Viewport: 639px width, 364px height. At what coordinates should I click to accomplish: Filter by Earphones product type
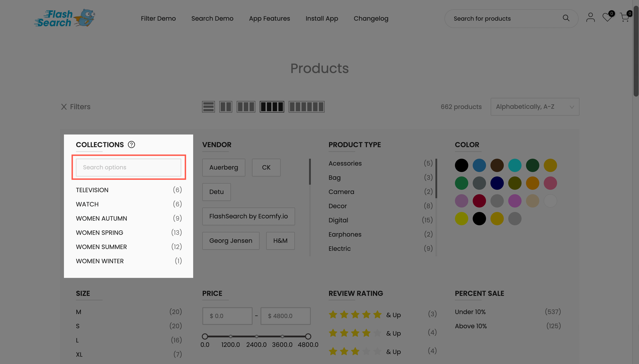point(380,234)
